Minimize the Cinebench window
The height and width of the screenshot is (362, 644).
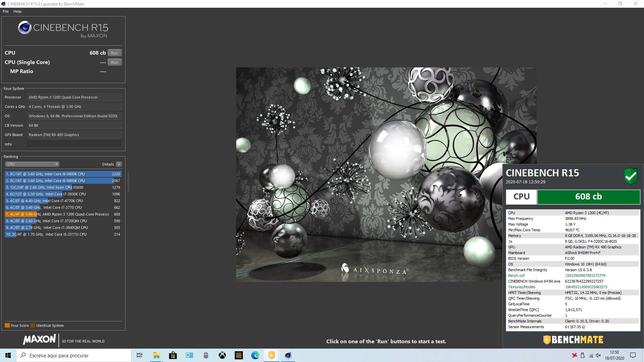[x=605, y=4]
